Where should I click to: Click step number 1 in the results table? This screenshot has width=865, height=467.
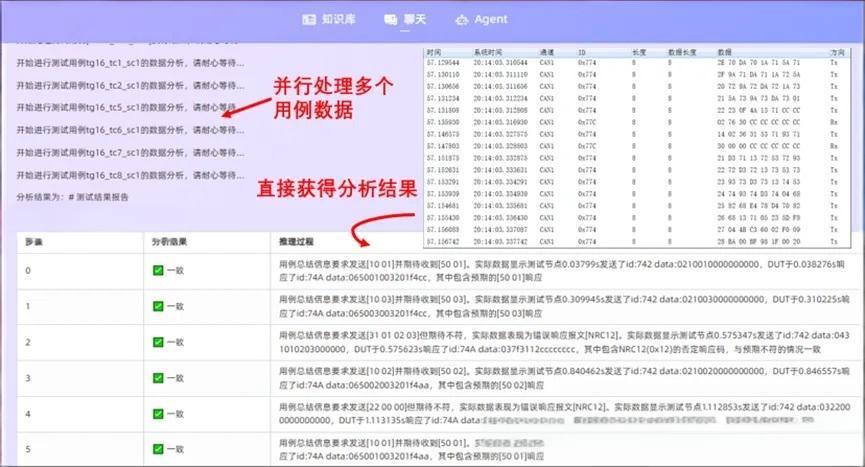[28, 306]
